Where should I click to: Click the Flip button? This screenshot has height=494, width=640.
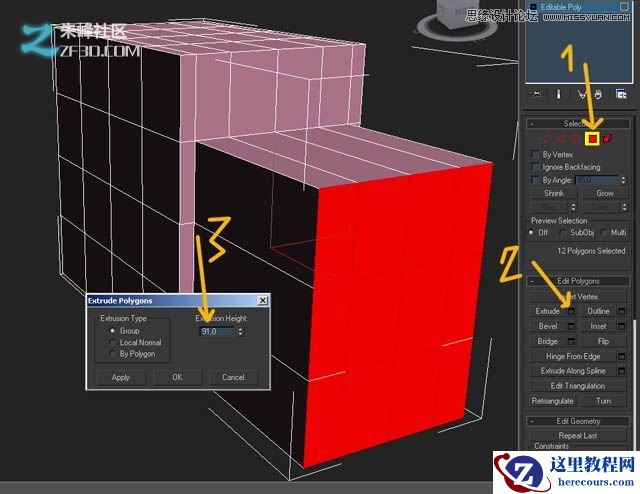click(x=604, y=341)
